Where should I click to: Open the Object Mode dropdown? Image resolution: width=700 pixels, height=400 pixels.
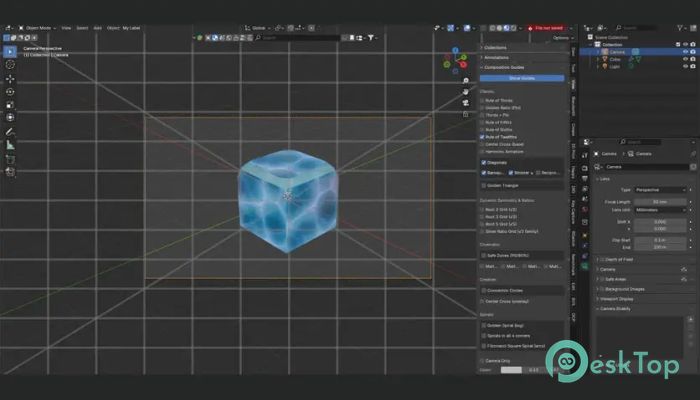[37, 28]
